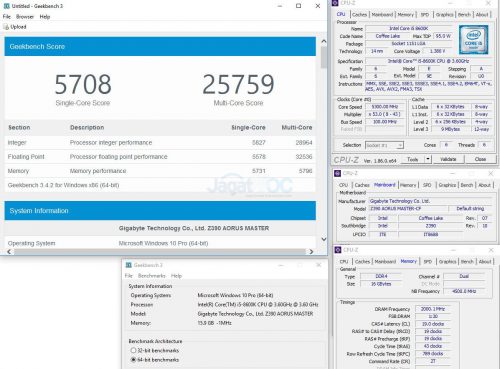Click the horizontal scrollbar right arrow

click(x=311, y=251)
